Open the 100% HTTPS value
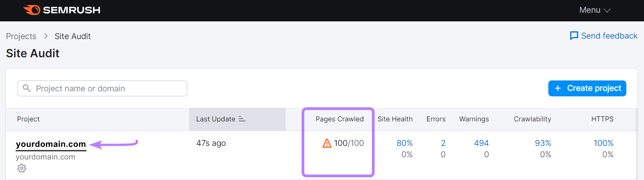Viewport: 644px width, 180px height. [x=604, y=143]
